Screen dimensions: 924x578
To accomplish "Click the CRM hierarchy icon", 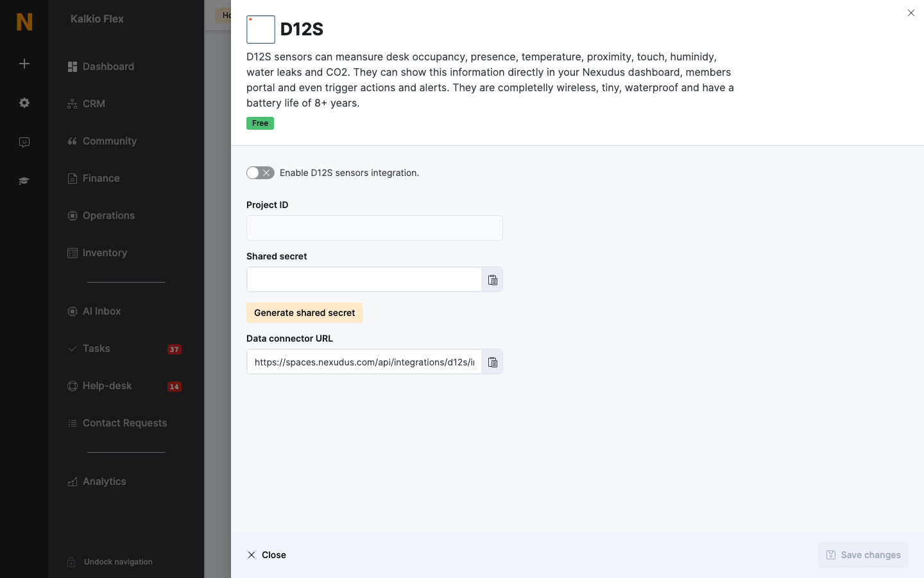I will (x=73, y=104).
